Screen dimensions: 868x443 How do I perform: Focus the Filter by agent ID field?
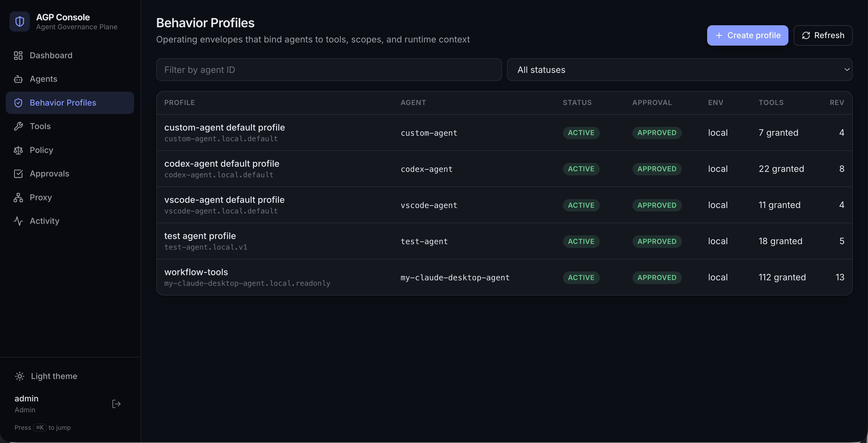329,70
